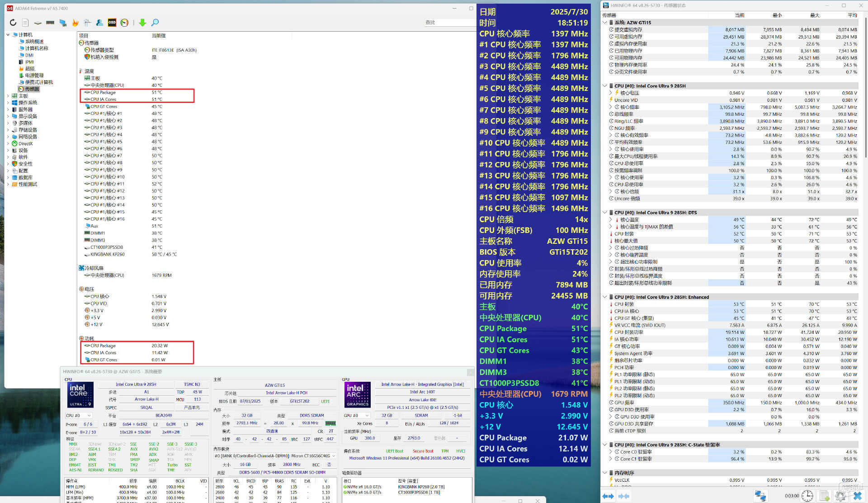Click the HWiNFO shrink columns arrows icon
This screenshot has height=503, width=868.
(624, 496)
